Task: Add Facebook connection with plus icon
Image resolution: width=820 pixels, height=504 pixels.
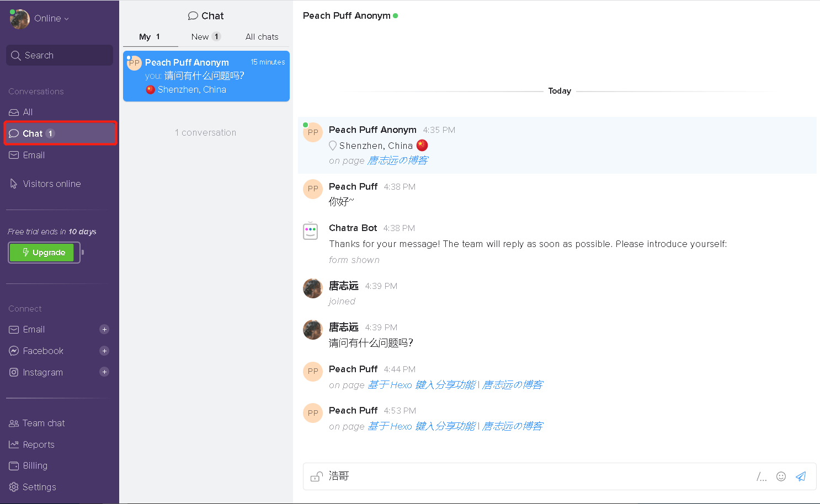Action: click(x=104, y=351)
